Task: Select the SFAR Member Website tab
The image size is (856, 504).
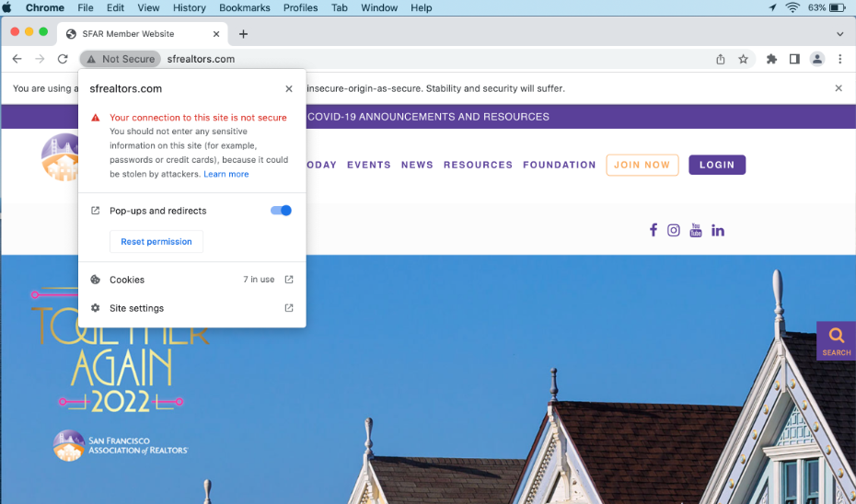Action: (x=142, y=34)
